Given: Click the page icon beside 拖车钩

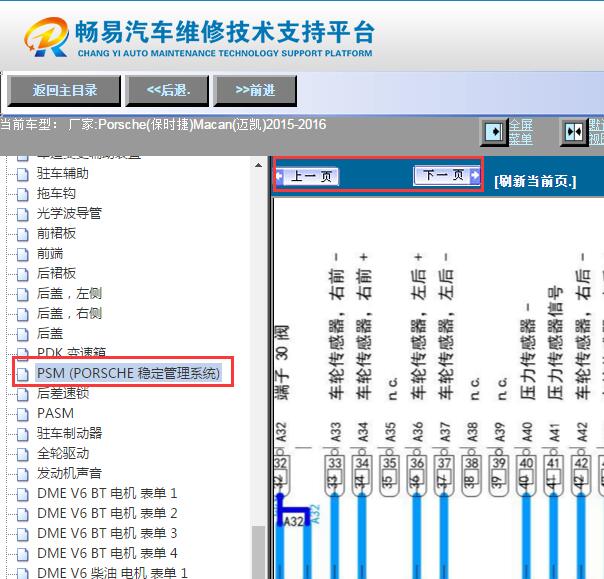Looking at the screenshot, I should (23, 194).
